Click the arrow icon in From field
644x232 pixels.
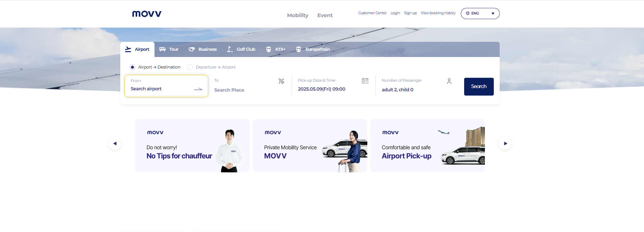(198, 89)
